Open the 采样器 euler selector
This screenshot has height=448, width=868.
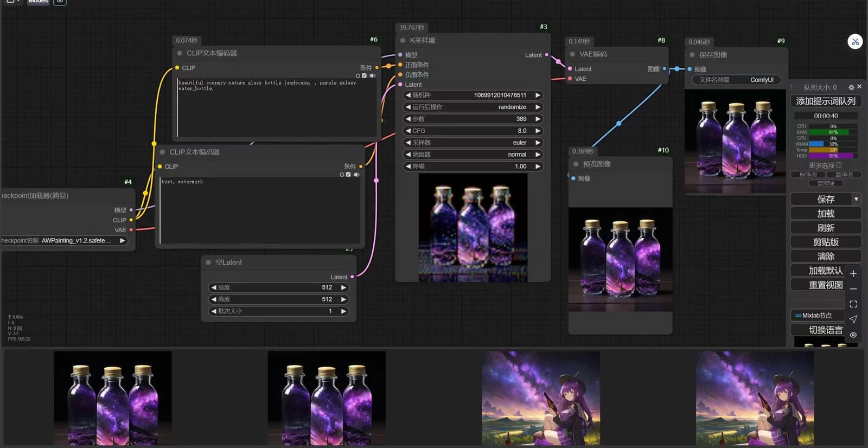click(x=473, y=143)
